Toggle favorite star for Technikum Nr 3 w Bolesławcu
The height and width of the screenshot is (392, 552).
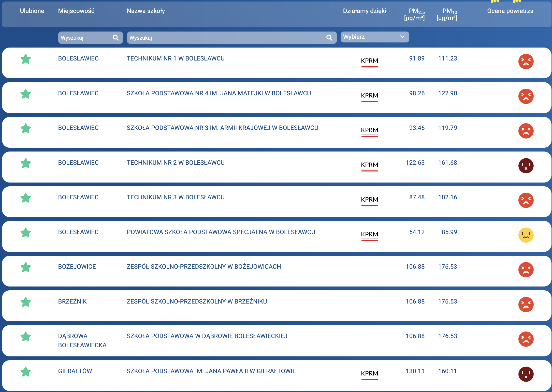pos(26,198)
